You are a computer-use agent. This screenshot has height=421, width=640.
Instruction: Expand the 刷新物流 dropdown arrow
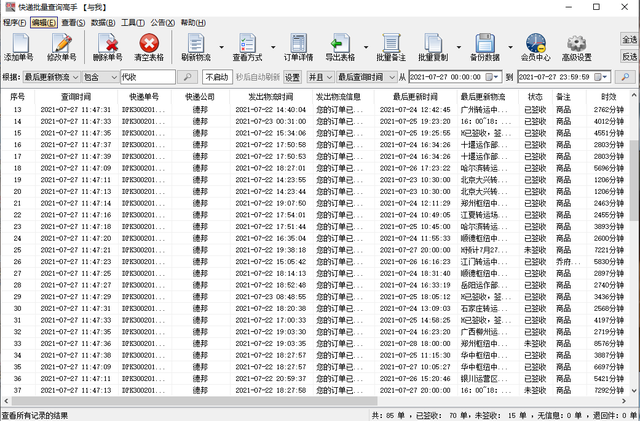click(x=222, y=47)
